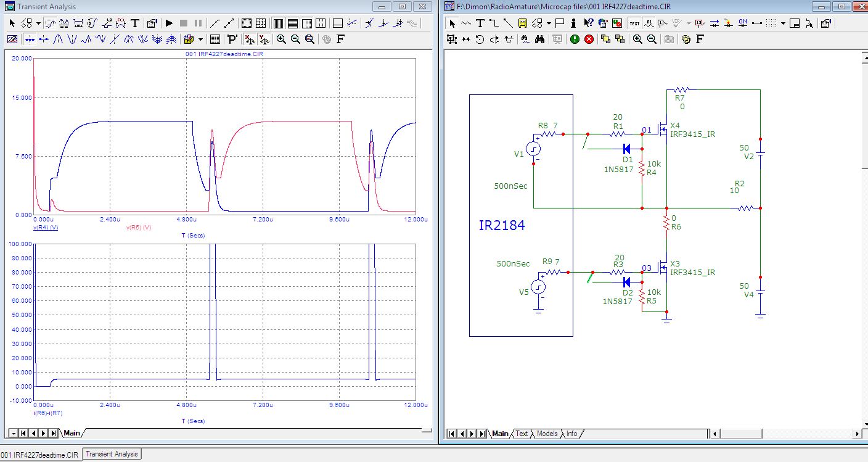Expand dropdown beside the yellow toolbox icon

(x=200, y=39)
